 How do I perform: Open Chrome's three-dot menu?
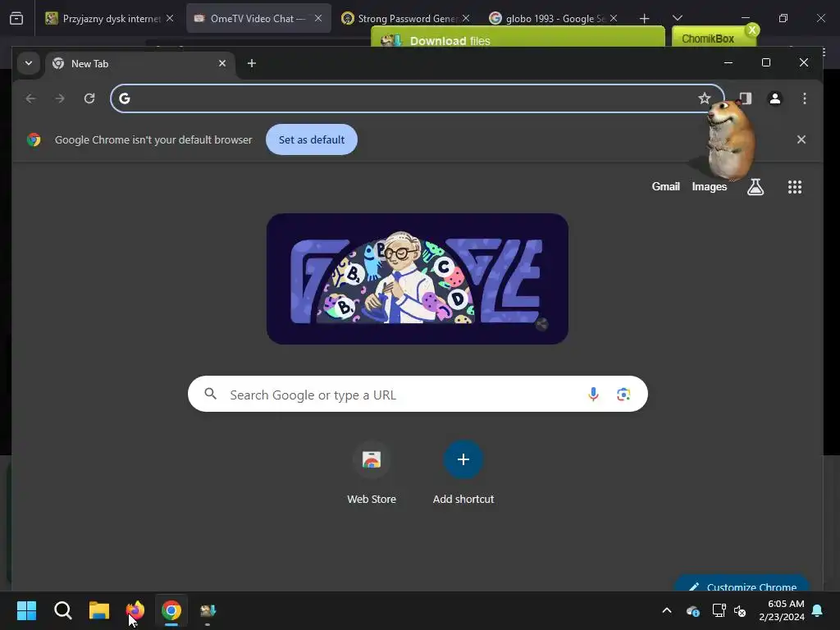coord(805,98)
